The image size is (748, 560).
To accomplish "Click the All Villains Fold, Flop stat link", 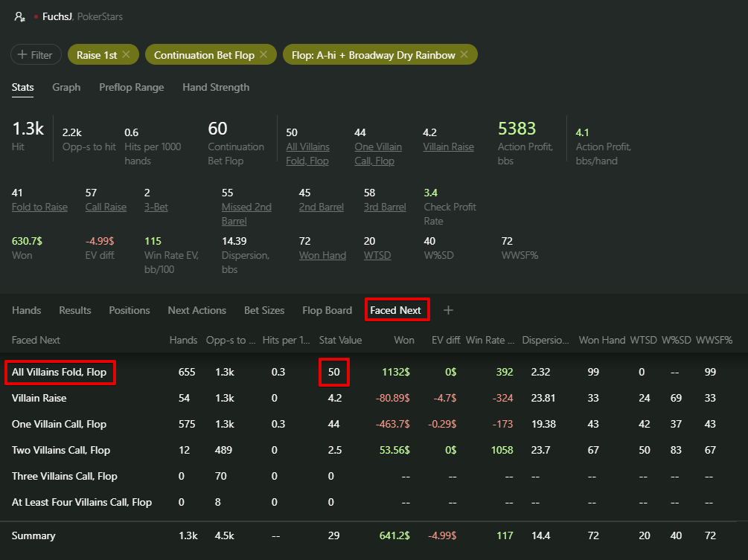I will 307,154.
